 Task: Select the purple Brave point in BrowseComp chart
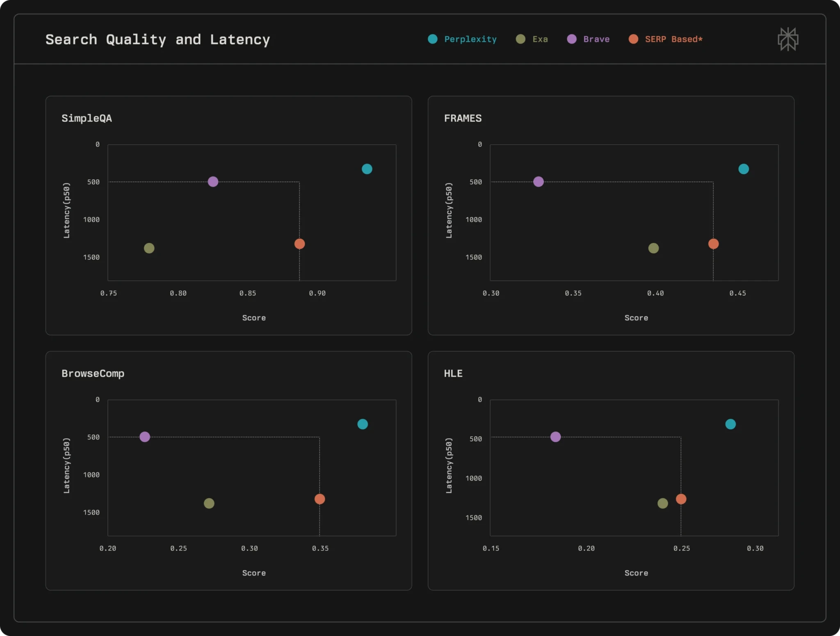point(144,437)
